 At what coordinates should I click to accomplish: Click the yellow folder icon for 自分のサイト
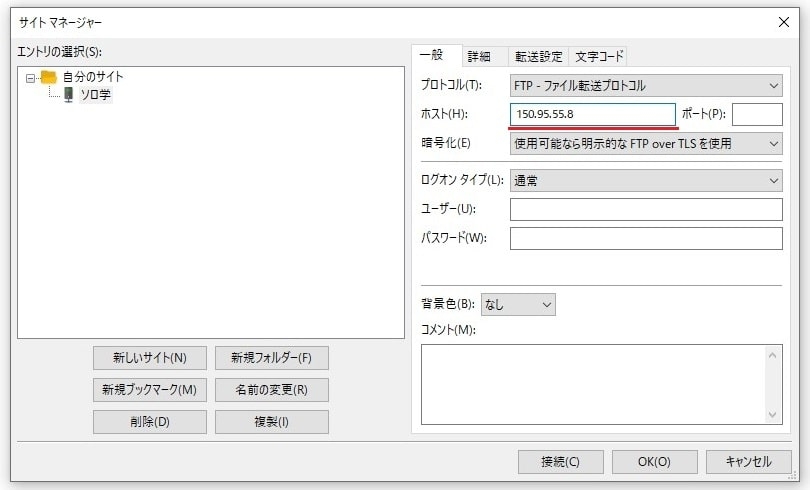(48, 77)
